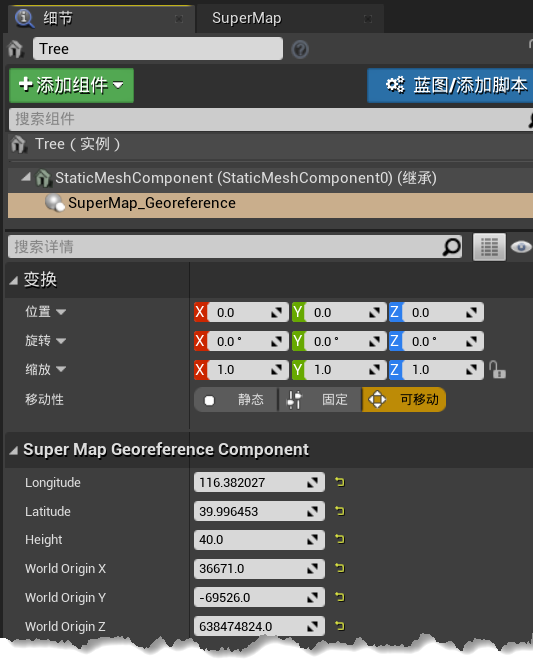Click the sphere icon next to SuperMap_Georeference
This screenshot has width=533, height=660.
55,203
